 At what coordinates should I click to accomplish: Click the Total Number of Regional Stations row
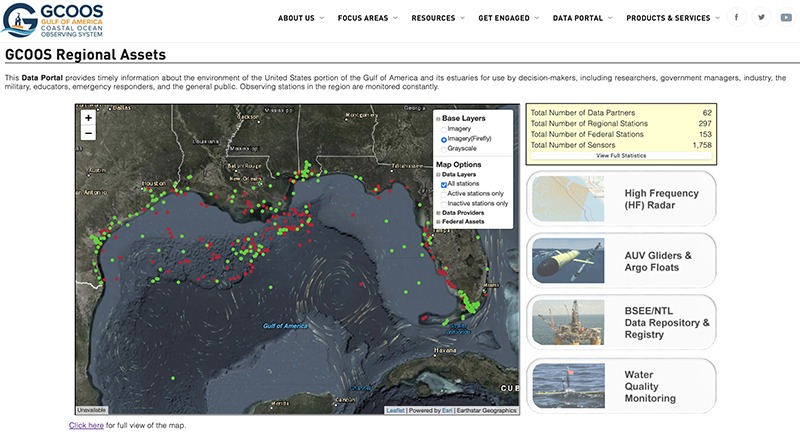pos(621,123)
